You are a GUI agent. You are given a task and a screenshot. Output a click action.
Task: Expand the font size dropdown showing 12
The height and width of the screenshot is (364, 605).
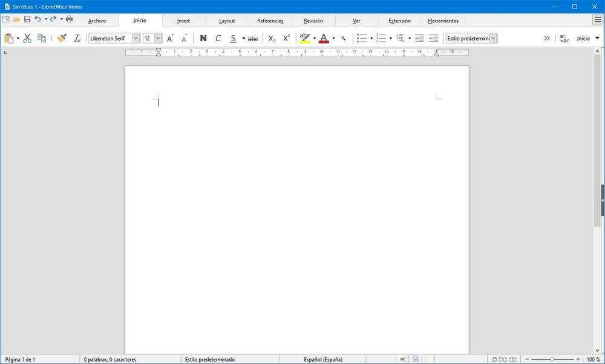(158, 38)
